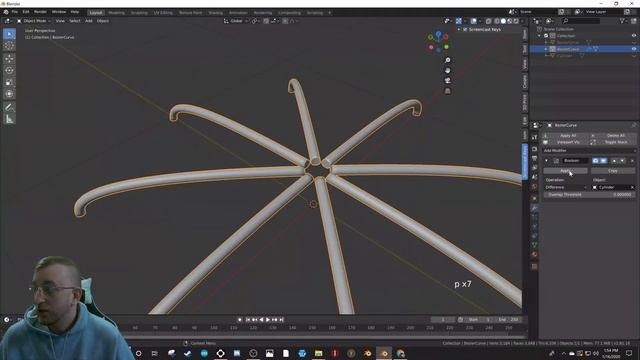Toggle visibility eye of Collection
This screenshot has width=640, height=360.
tap(633, 36)
